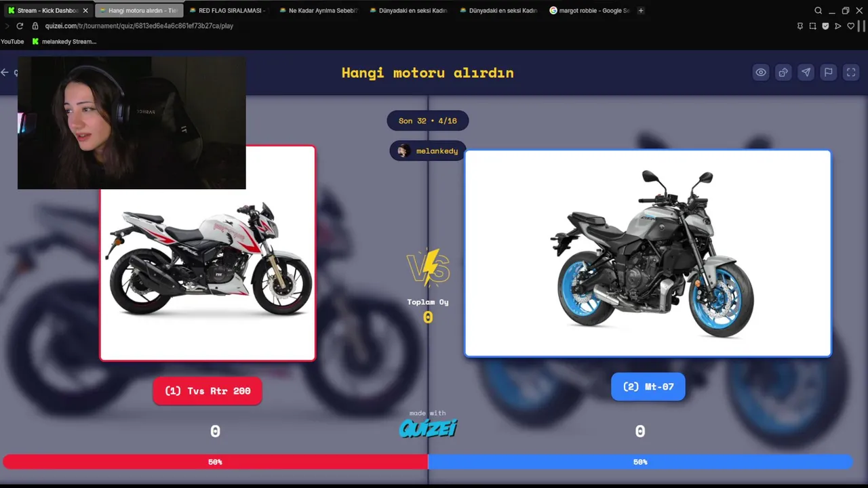Open the browser search magnifier icon
868x488 pixels.
(x=818, y=10)
